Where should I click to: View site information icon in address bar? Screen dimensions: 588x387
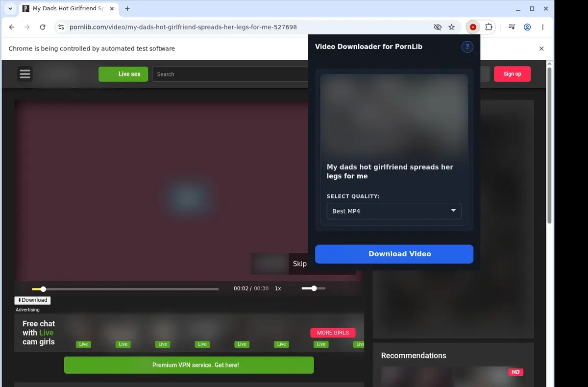pos(60,27)
